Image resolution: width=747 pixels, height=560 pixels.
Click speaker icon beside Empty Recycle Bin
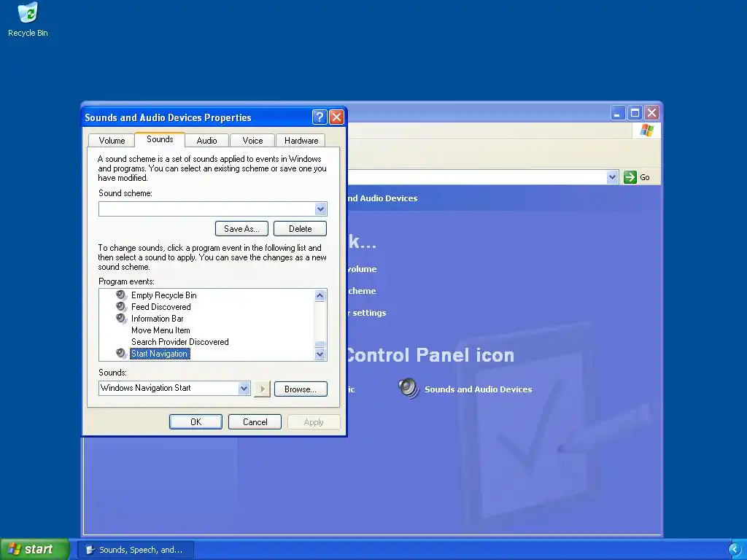122,295
